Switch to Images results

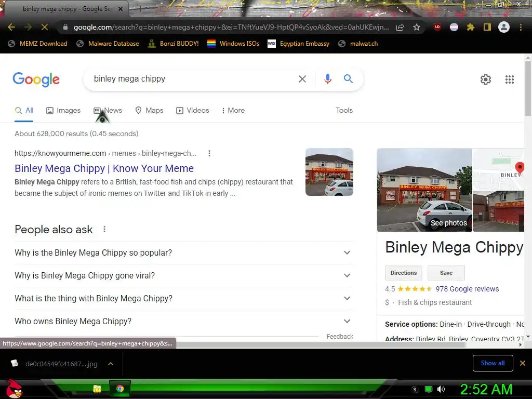point(63,110)
